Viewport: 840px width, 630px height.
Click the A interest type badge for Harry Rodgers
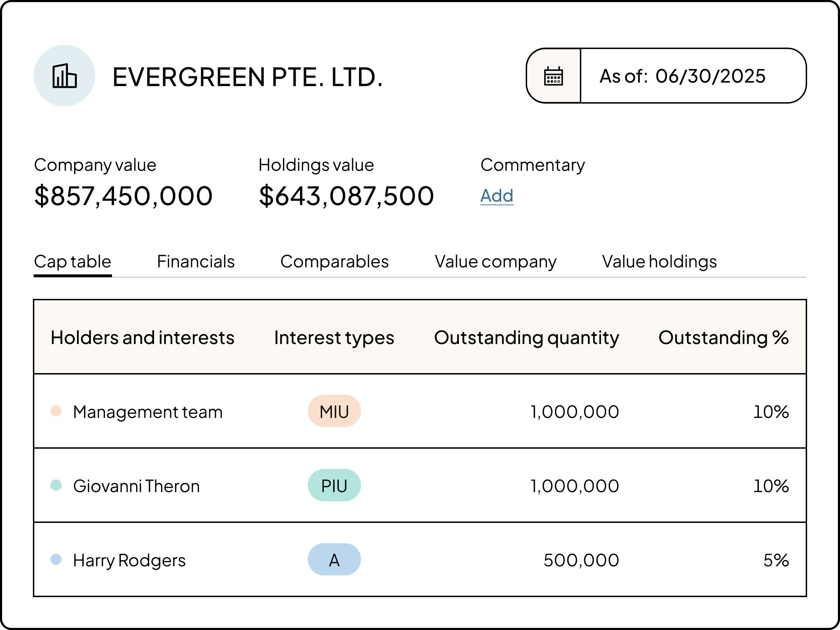(x=334, y=559)
